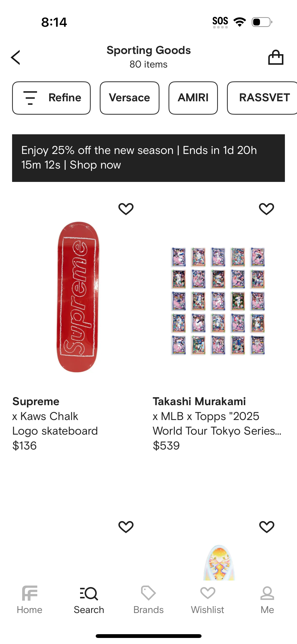Viewport: 297px width, 644px height.
Task: Tap the 25% off promotion banner
Action: [148, 158]
